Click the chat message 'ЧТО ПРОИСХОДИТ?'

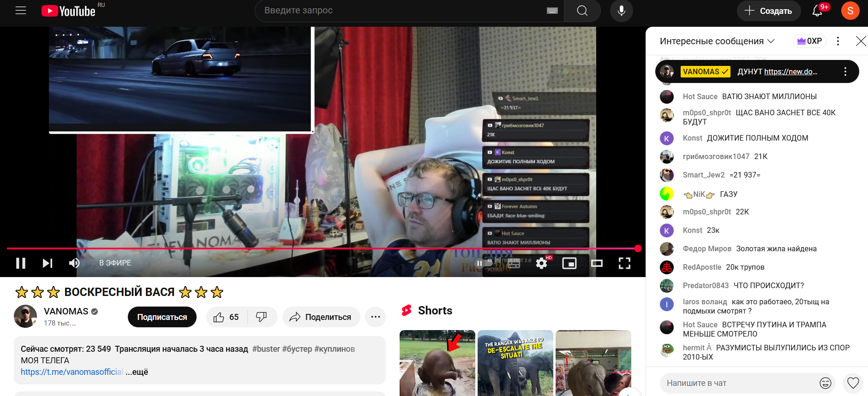point(769,286)
